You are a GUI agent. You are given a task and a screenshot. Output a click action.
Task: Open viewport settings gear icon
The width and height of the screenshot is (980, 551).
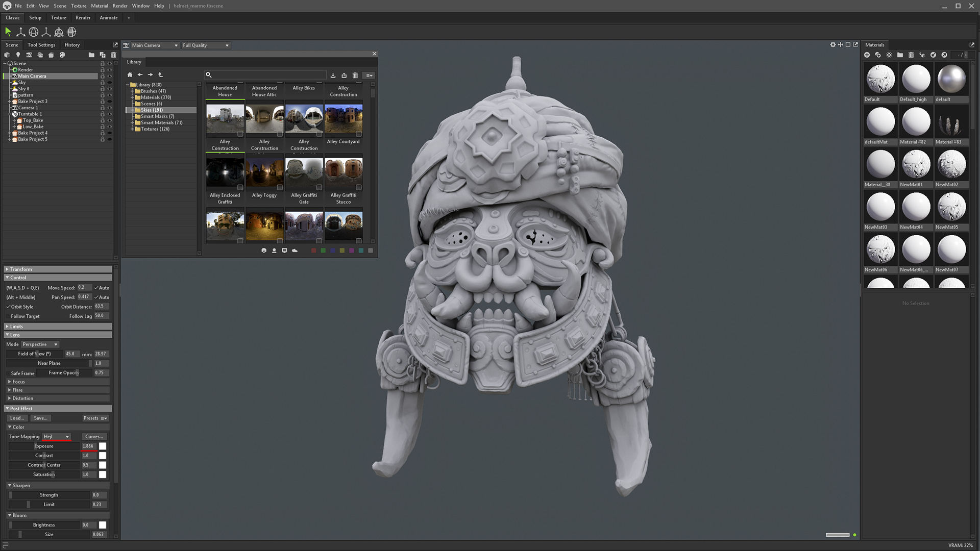tap(833, 45)
